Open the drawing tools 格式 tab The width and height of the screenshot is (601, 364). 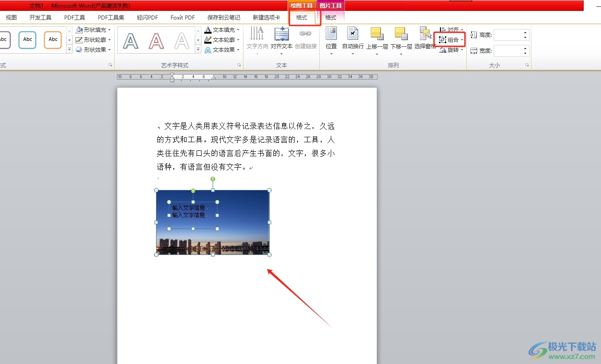[302, 18]
